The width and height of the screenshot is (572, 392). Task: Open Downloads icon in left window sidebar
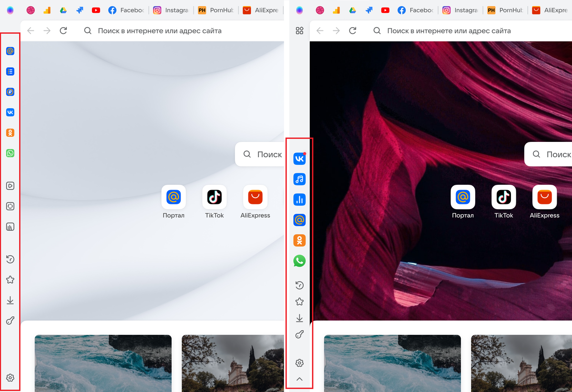pyautogui.click(x=10, y=301)
